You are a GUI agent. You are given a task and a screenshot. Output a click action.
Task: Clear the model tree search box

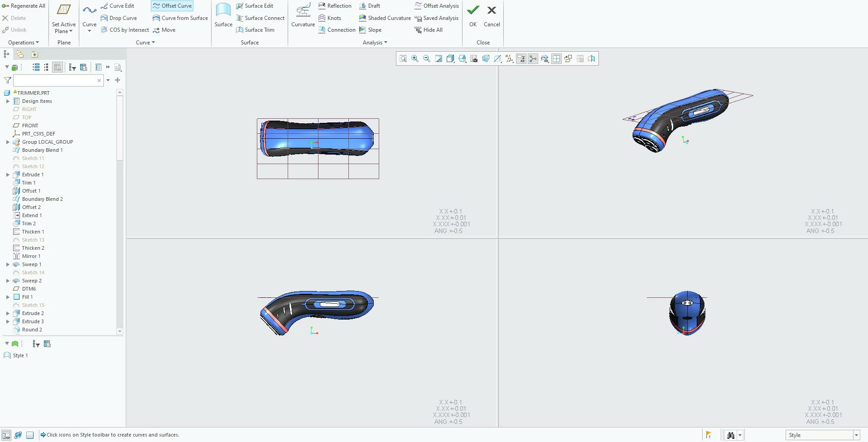pyautogui.click(x=99, y=80)
